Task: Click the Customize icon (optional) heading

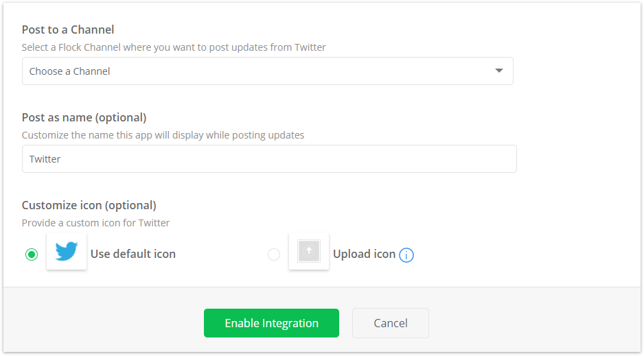Action: coord(89,205)
